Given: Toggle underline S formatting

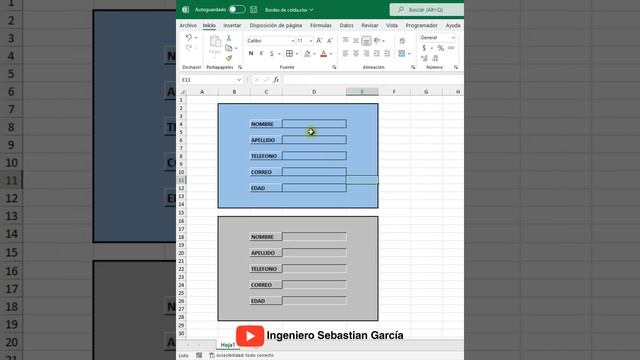Looking at the screenshot, I should coord(271,53).
